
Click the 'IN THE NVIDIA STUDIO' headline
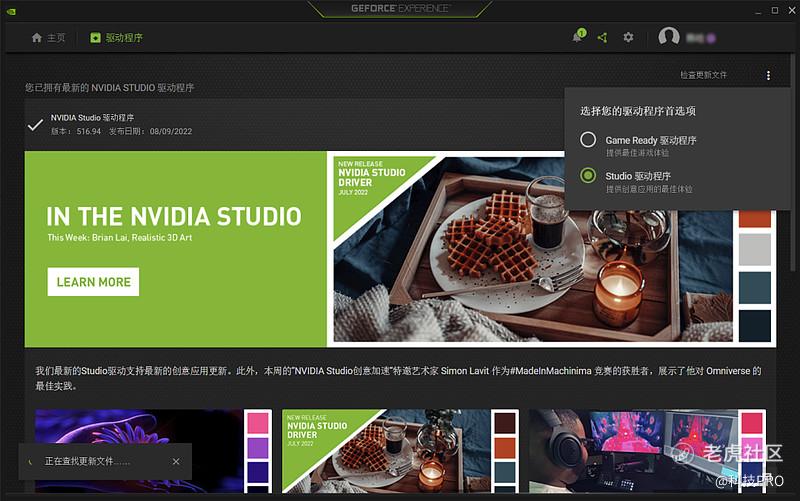pyautogui.click(x=174, y=216)
